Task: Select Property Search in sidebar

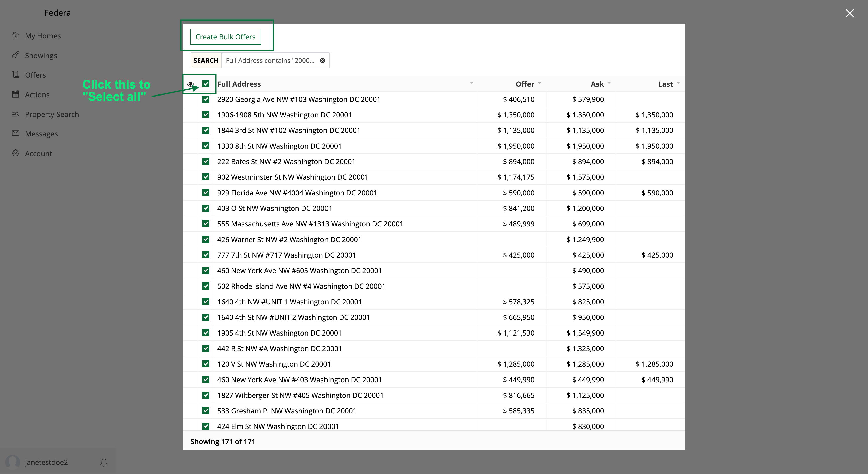Action: click(52, 114)
